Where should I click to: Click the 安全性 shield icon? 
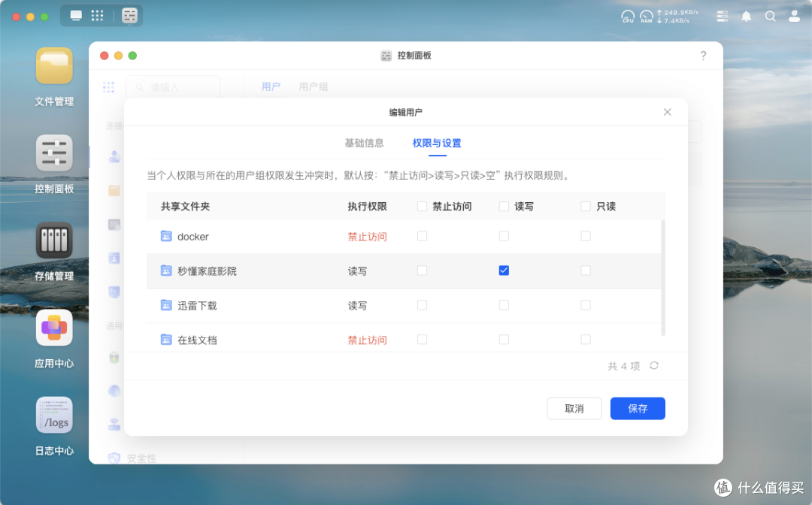point(114,458)
